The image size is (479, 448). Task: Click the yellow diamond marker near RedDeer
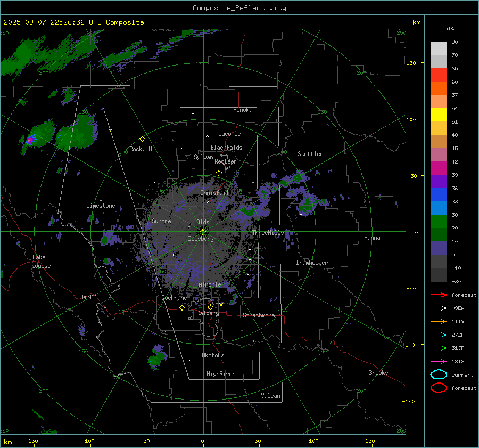[219, 173]
